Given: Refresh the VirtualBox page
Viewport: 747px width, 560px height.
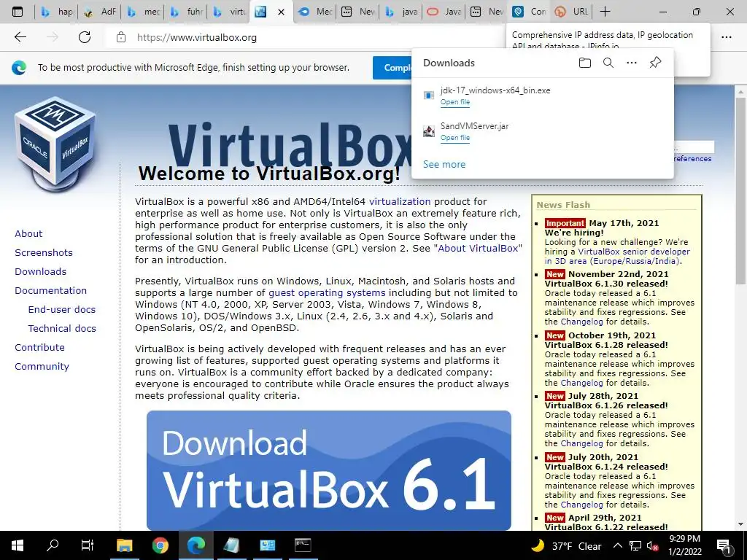Looking at the screenshot, I should (85, 37).
